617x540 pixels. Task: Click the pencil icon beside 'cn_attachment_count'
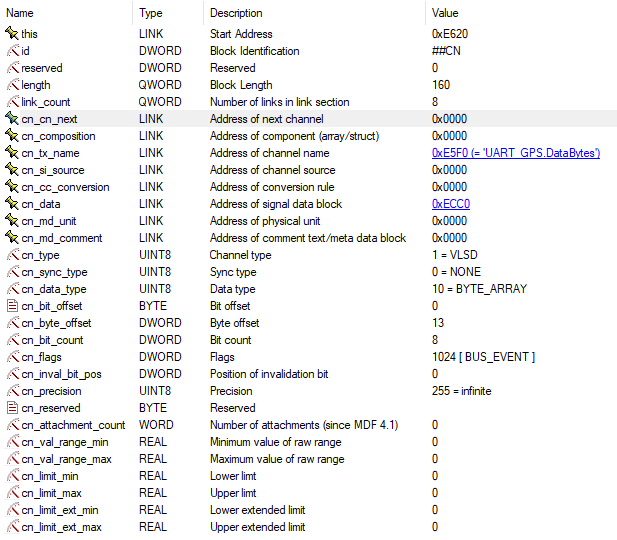click(13, 425)
